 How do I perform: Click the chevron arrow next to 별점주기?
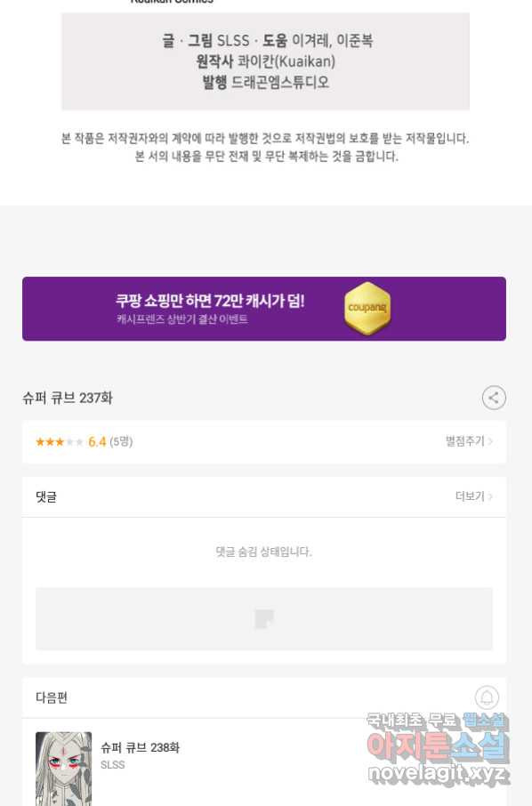coord(490,441)
